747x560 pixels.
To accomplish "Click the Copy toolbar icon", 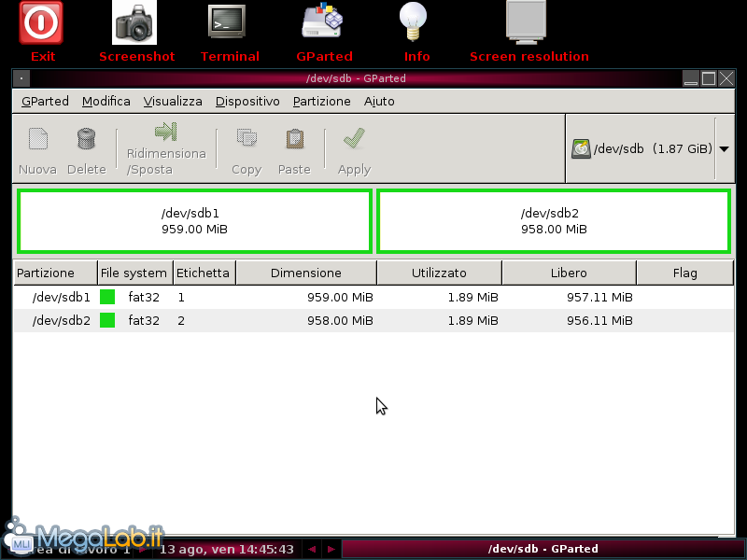I will [247, 138].
